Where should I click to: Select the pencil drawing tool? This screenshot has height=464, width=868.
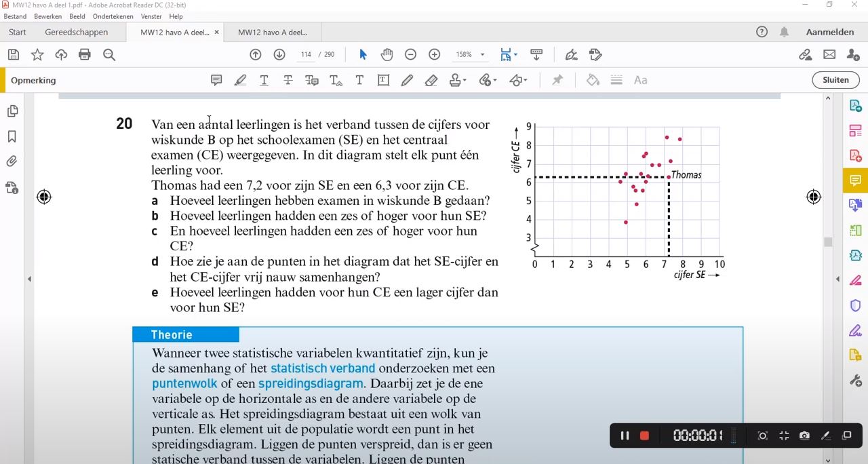[407, 80]
